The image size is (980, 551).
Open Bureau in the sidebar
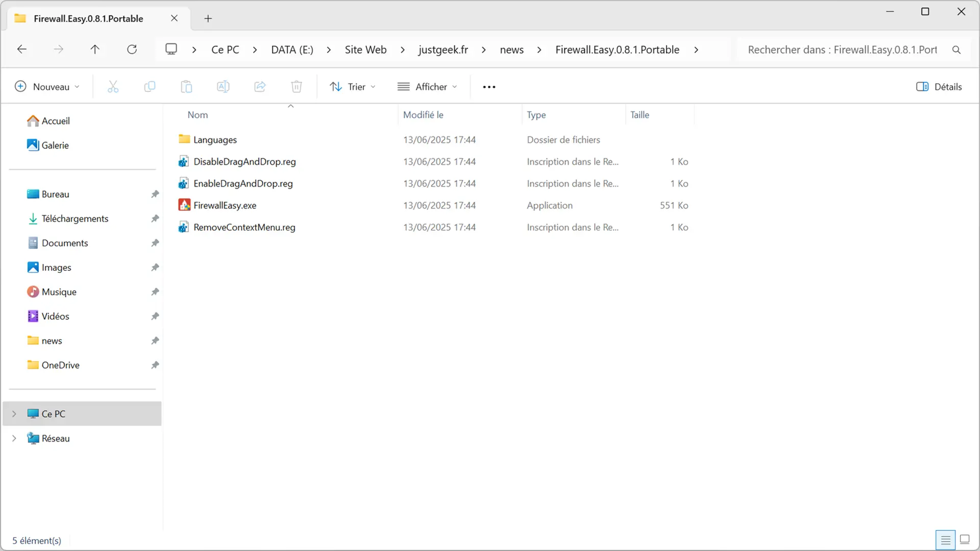(55, 194)
